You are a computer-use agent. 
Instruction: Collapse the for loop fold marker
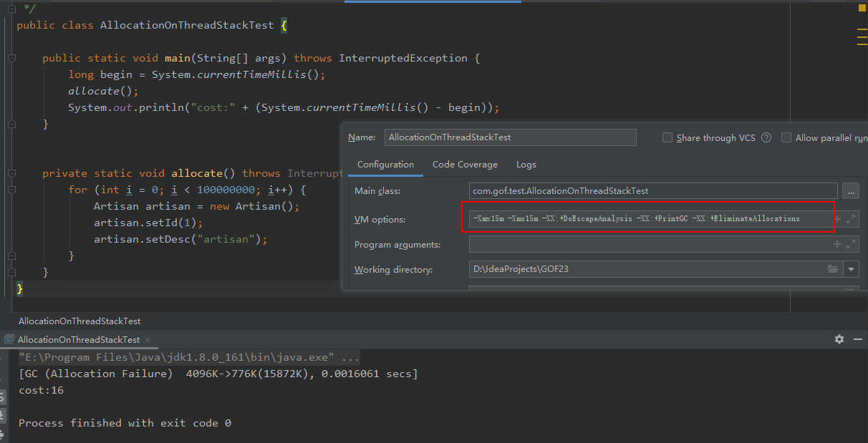pyautogui.click(x=11, y=190)
